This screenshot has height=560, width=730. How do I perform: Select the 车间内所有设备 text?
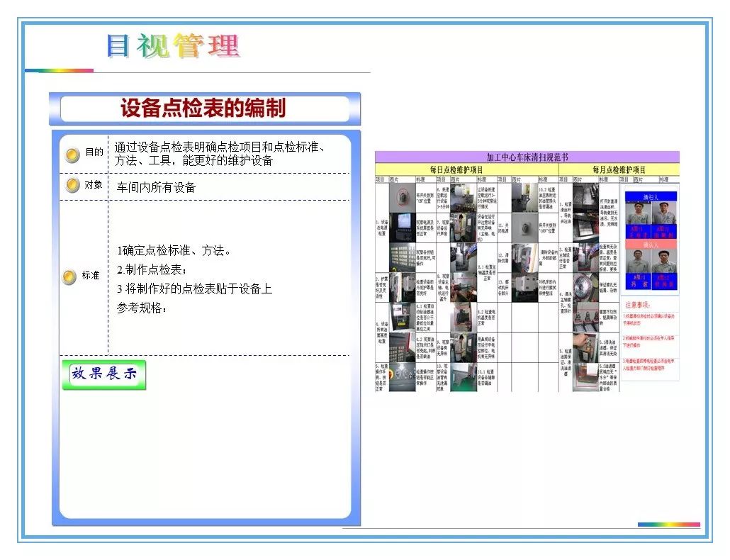point(156,187)
